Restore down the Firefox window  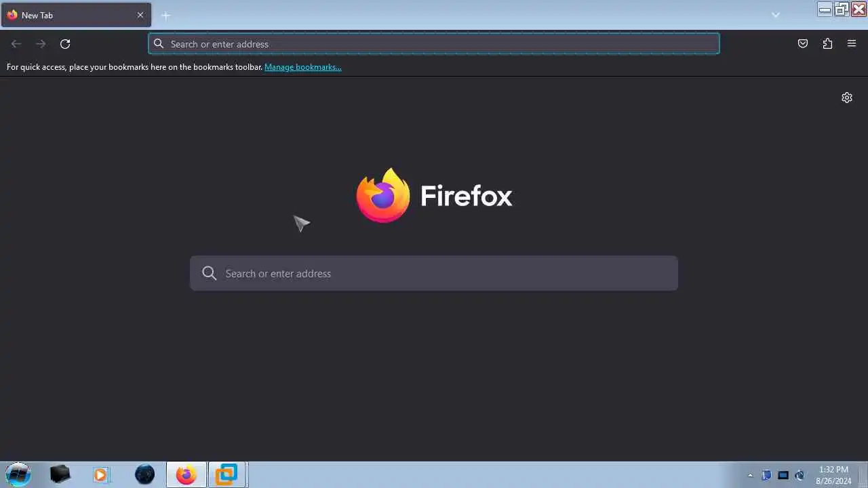tap(842, 9)
